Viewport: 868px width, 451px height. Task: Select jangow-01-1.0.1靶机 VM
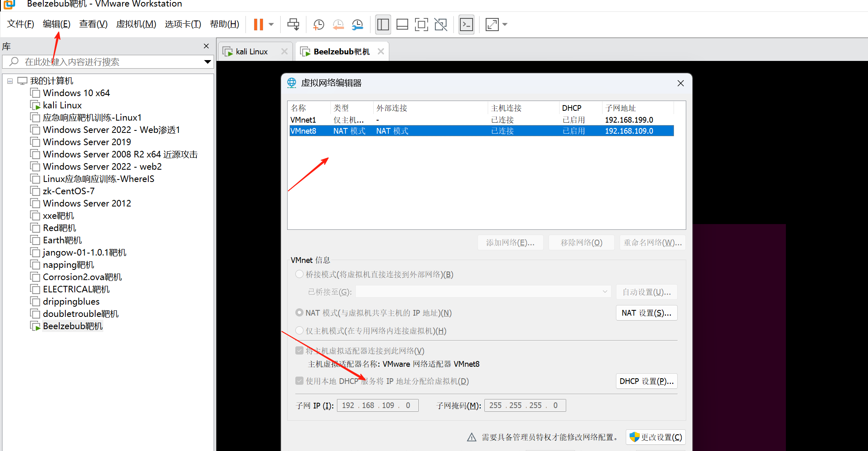click(x=85, y=253)
